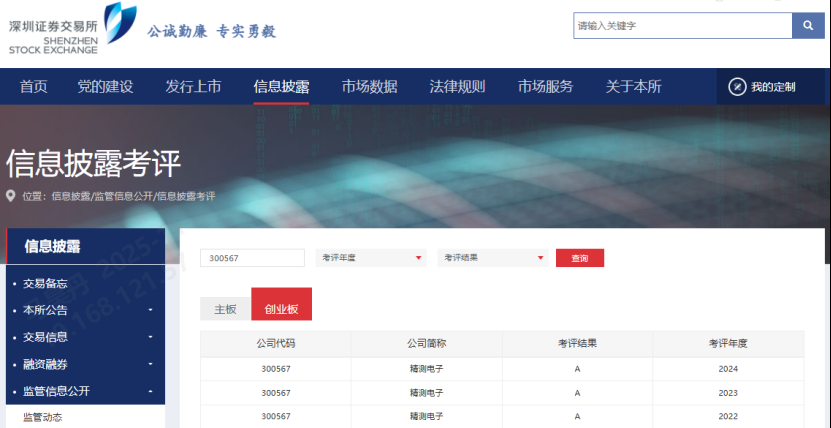Click the 考评结果 column header
Screen dimensions: 831x428
[x=577, y=343]
